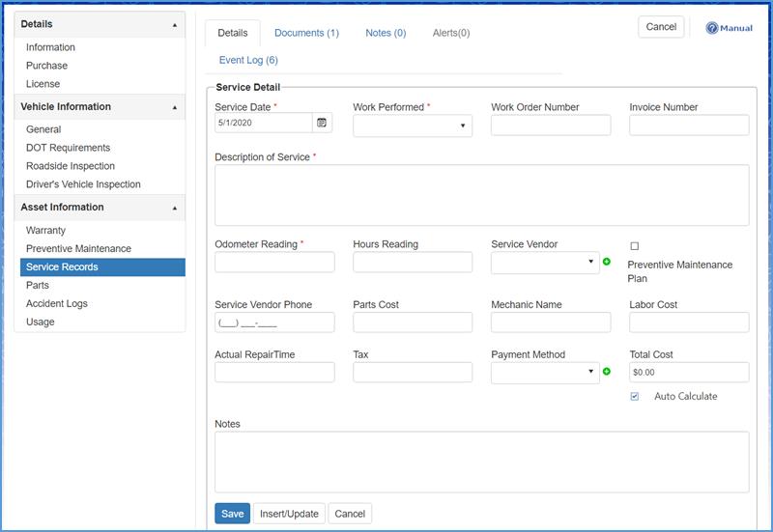
Task: Collapse the Asset Information section
Action: click(175, 208)
